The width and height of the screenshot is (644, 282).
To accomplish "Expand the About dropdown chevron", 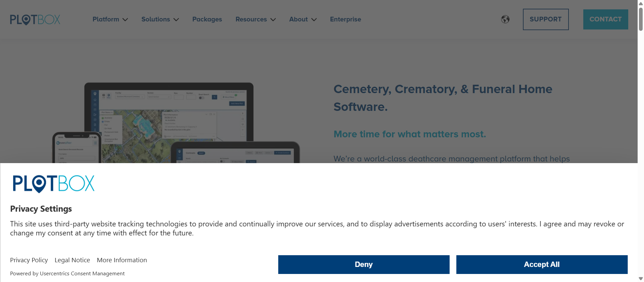I will coord(314,20).
